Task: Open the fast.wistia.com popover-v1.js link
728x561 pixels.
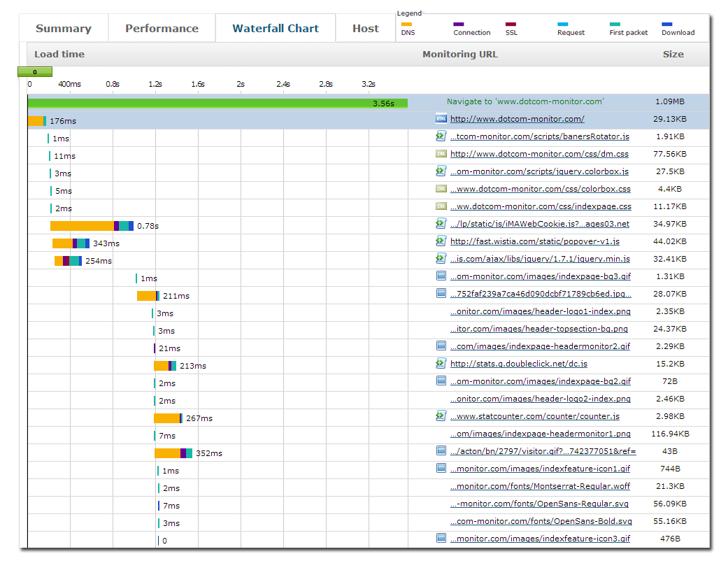Action: (535, 241)
